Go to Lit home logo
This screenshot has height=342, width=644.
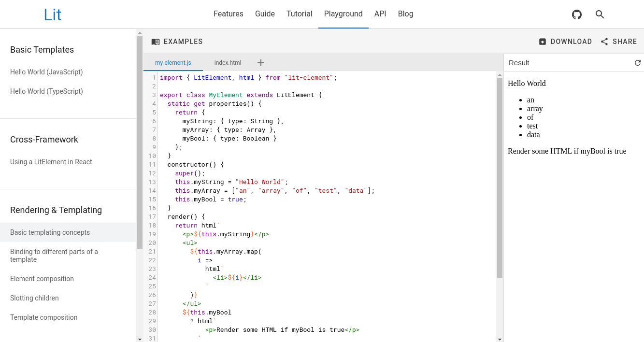(53, 14)
